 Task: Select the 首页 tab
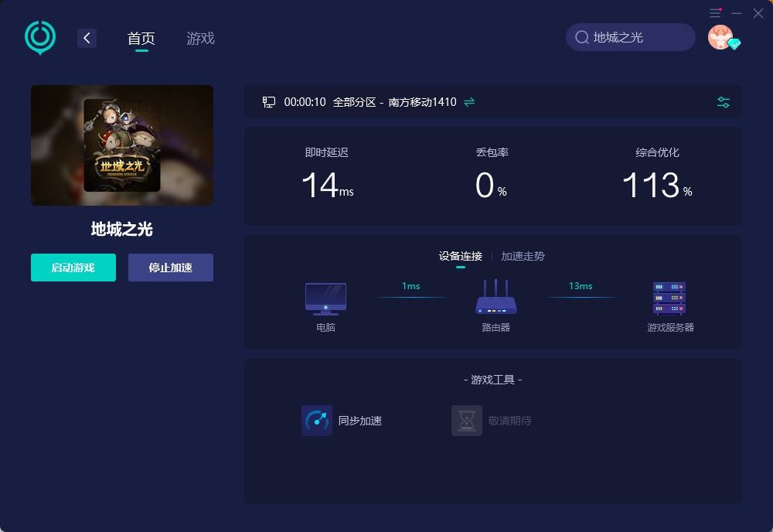141,38
